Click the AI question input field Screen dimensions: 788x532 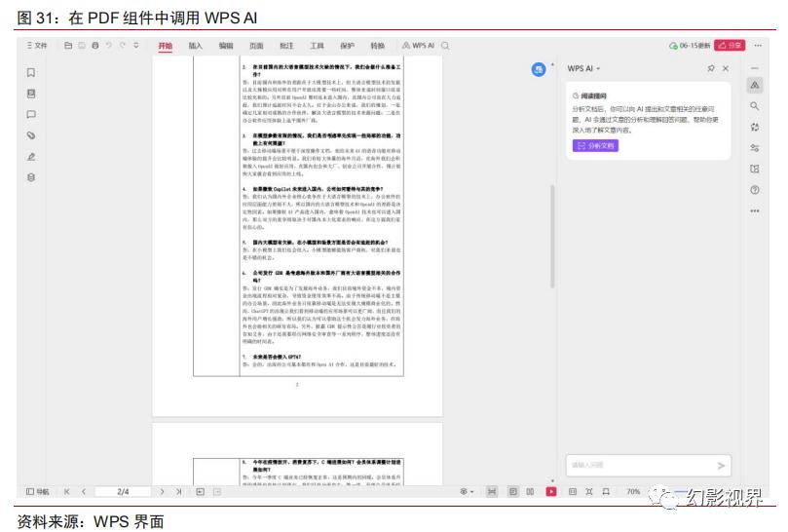pos(641,465)
